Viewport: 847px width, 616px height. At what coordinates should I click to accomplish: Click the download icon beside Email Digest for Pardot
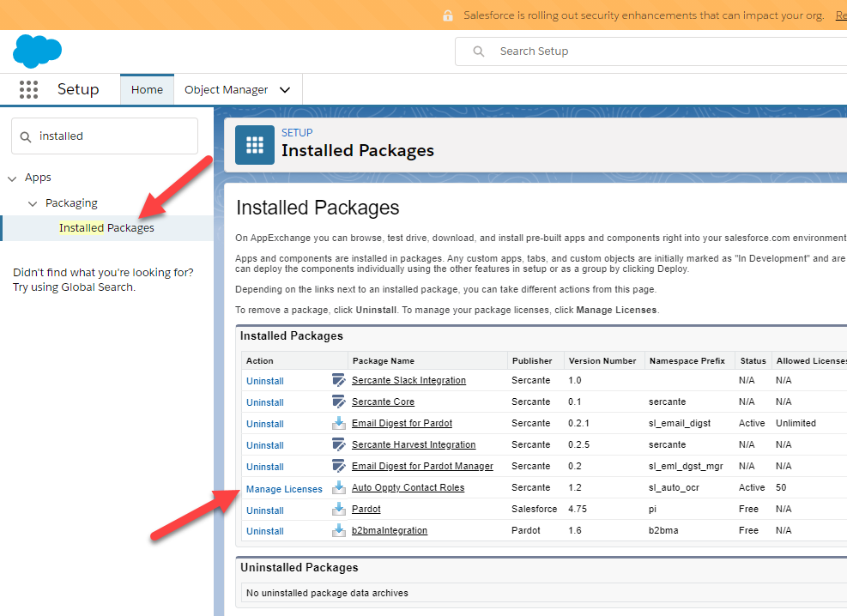[x=339, y=423]
